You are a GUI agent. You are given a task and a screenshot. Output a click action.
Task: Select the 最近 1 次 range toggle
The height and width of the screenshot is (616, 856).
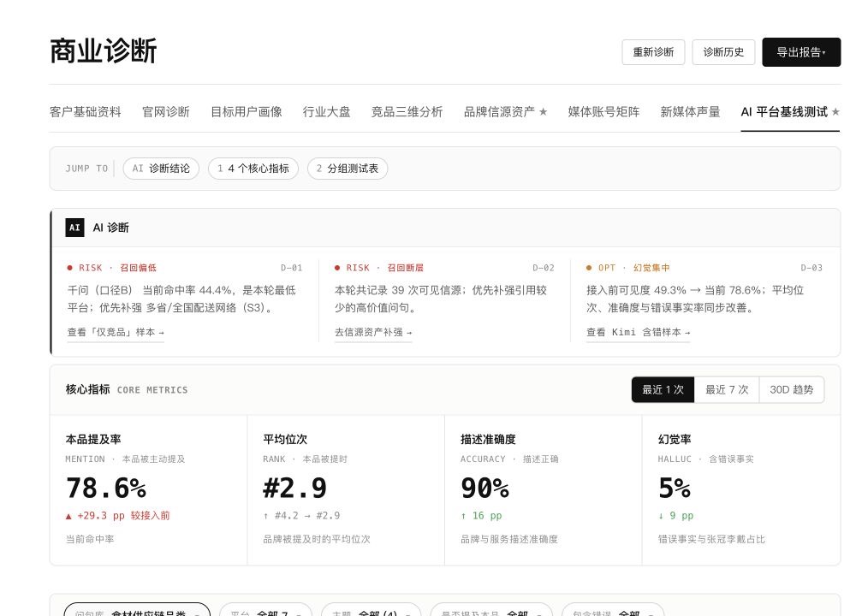click(x=663, y=389)
